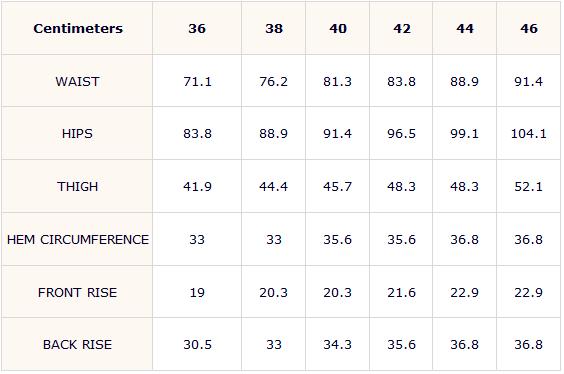Select the WAIST row label
This screenshot has height=374, width=564.
[77, 82]
